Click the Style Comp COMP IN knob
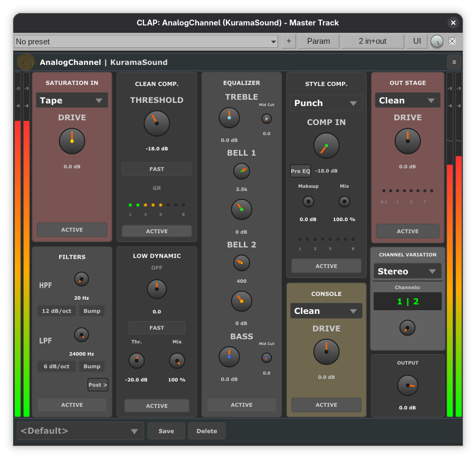Image resolution: width=476 pixels, height=459 pixels. click(x=326, y=146)
